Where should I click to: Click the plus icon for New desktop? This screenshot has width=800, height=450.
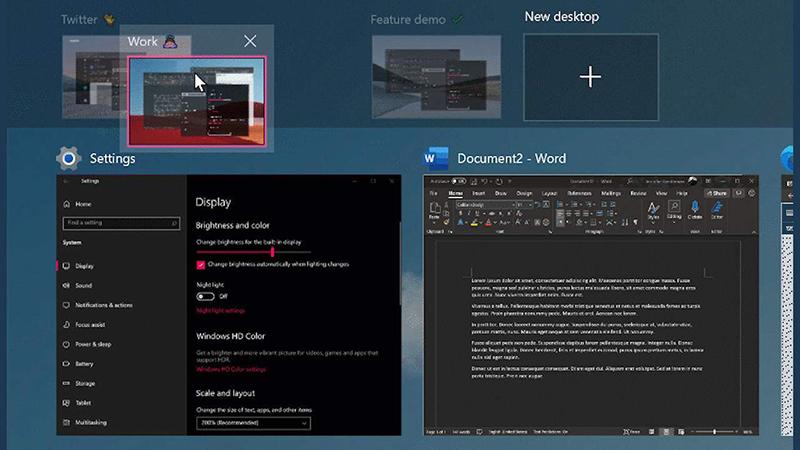pyautogui.click(x=591, y=77)
